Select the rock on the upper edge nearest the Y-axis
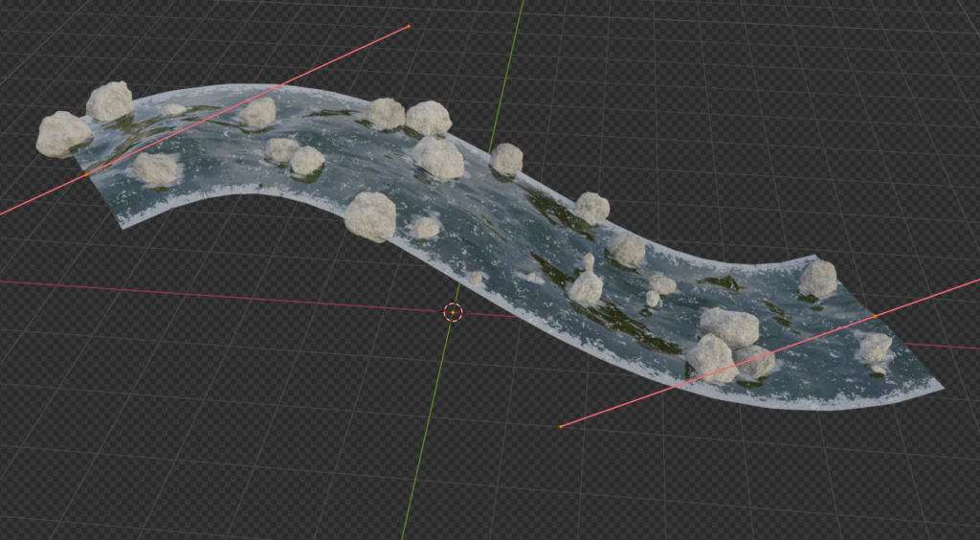The image size is (980, 540). [507, 159]
